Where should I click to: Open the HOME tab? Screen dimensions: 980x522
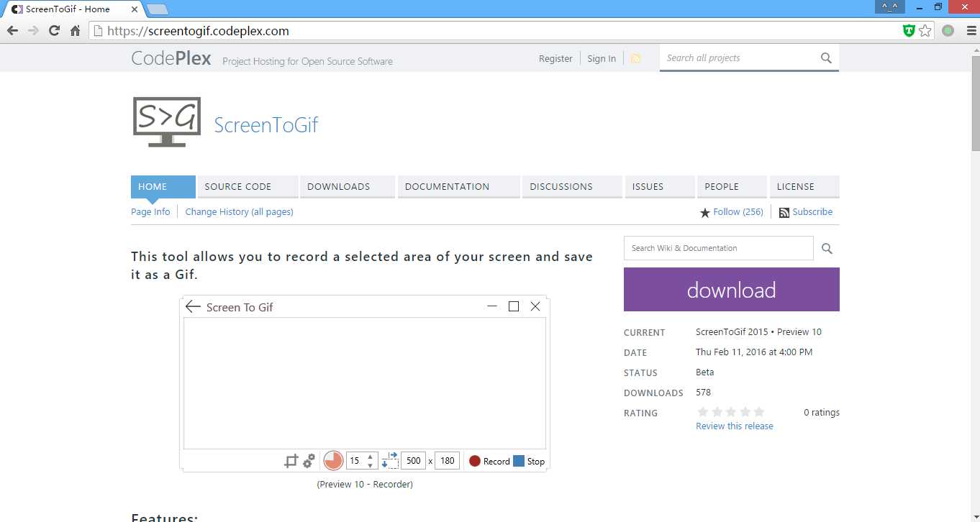pos(163,186)
